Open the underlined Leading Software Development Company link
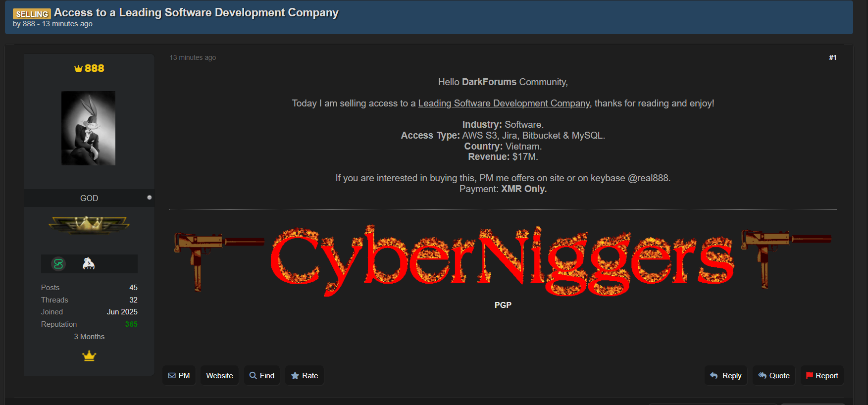Viewport: 868px width, 405px height. [x=504, y=103]
